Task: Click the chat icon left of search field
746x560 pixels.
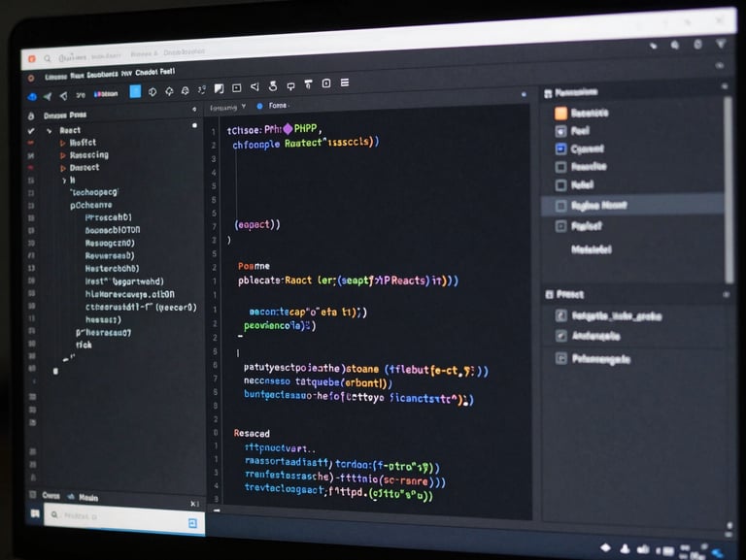Action: pyautogui.click(x=35, y=513)
